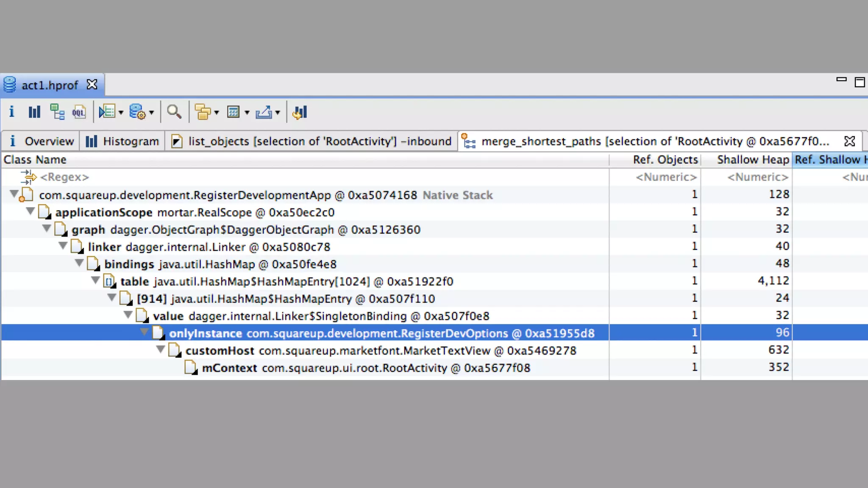This screenshot has height=488, width=868.
Task: Open the dominator tree toolbar icon
Action: pos(57,112)
